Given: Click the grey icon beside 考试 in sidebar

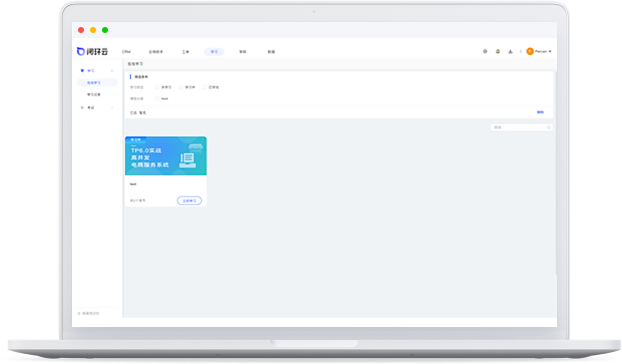Looking at the screenshot, I should tap(82, 107).
